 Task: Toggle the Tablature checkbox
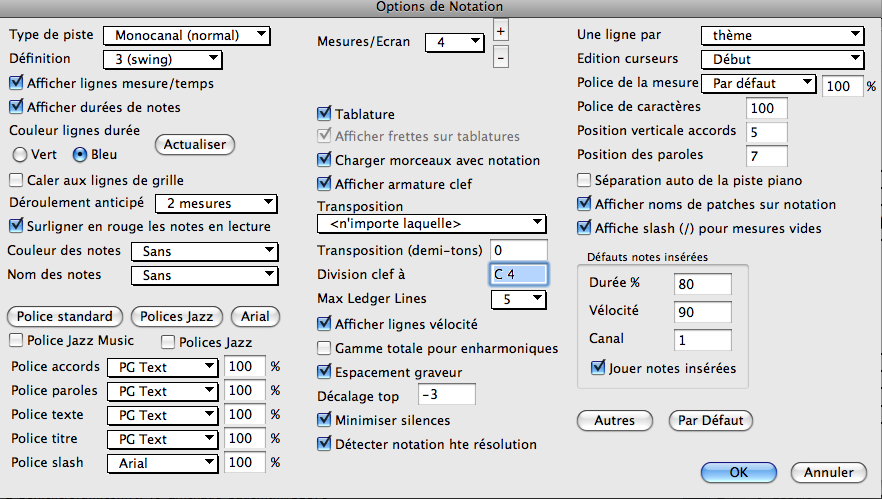[324, 114]
